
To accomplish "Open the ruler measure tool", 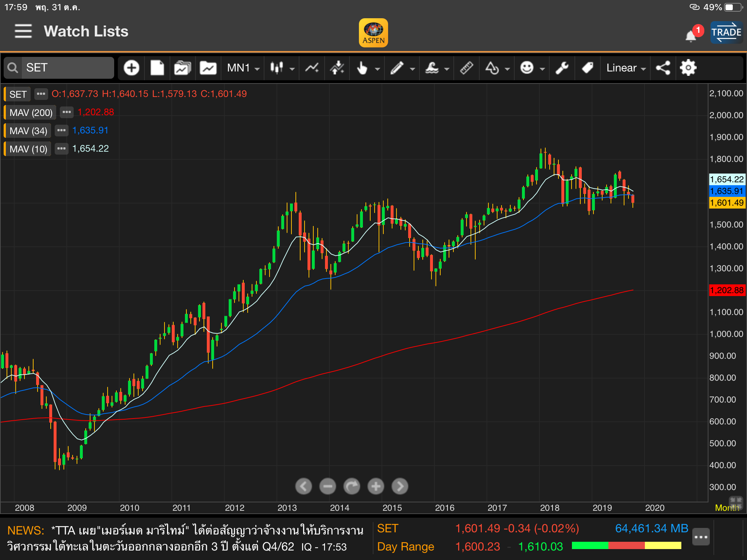I will [467, 68].
